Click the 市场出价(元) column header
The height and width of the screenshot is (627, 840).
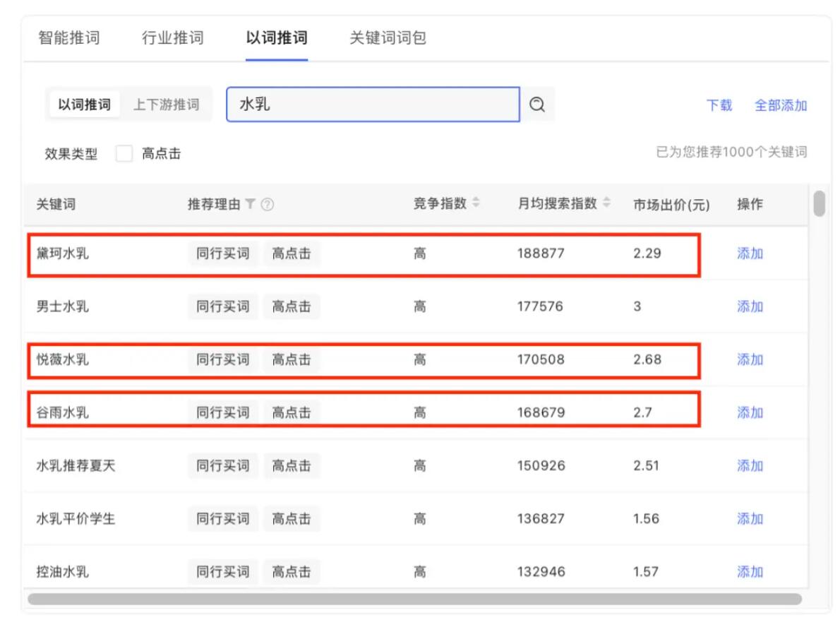(671, 204)
